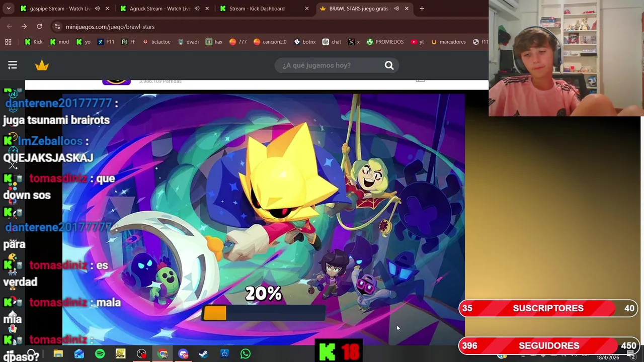Open the blue gamepad app taskbar icon
This screenshot has height=362, width=644.
224,354
